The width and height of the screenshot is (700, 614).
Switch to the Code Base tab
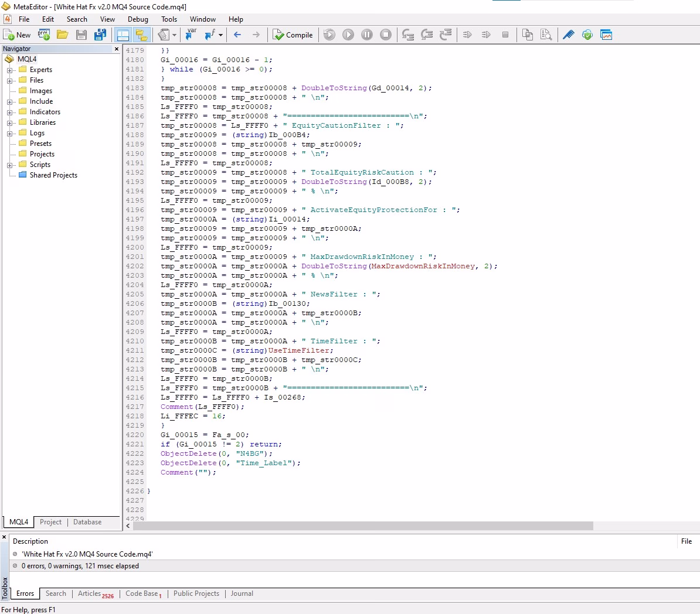pos(142,593)
